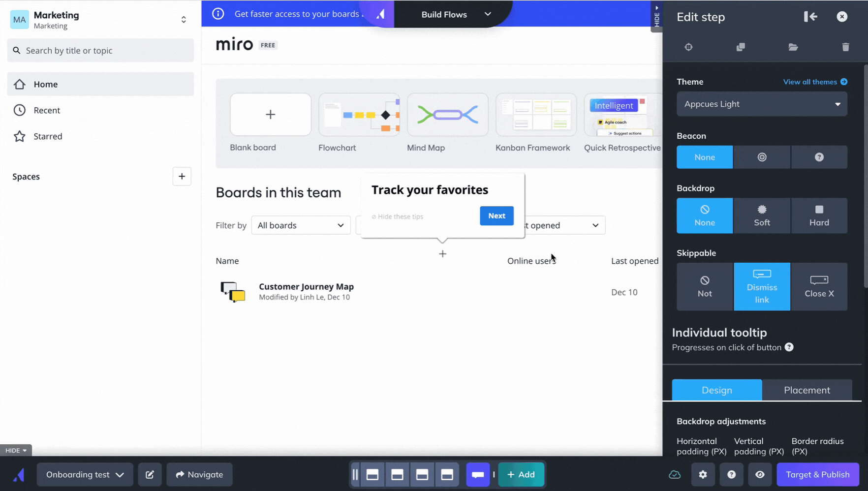Click the duplicate step icon
The height and width of the screenshot is (491, 868).
[x=741, y=47]
